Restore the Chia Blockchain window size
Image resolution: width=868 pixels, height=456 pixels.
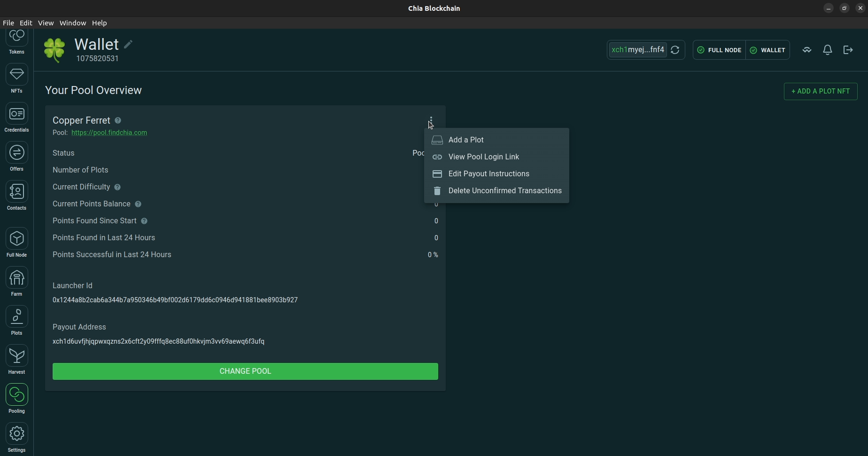[845, 8]
